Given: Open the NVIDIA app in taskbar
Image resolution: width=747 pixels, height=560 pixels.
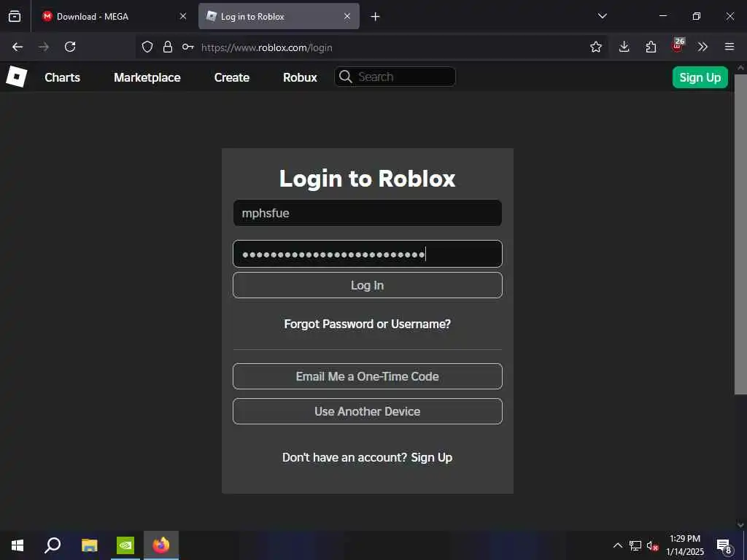Looking at the screenshot, I should (x=125, y=545).
